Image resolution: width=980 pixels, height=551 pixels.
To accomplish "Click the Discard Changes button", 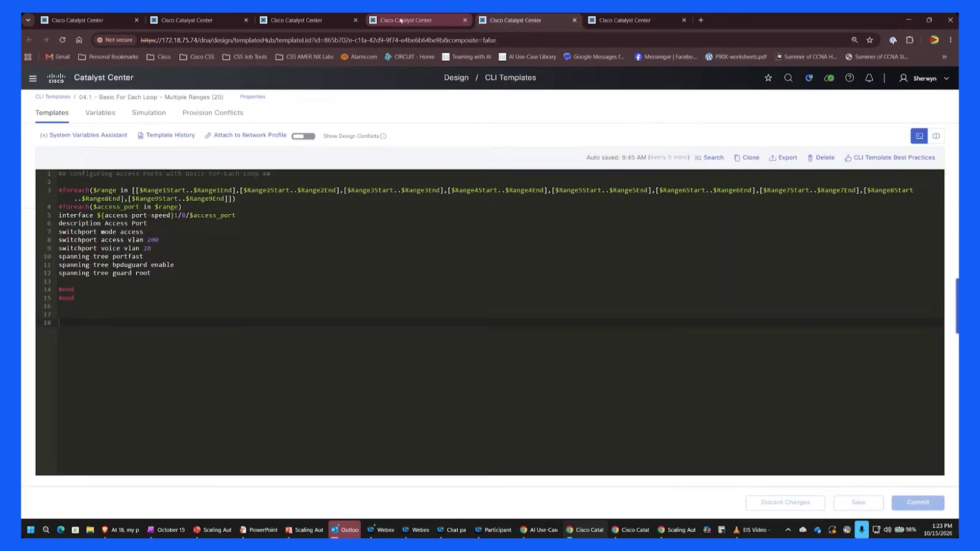I will click(x=786, y=503).
